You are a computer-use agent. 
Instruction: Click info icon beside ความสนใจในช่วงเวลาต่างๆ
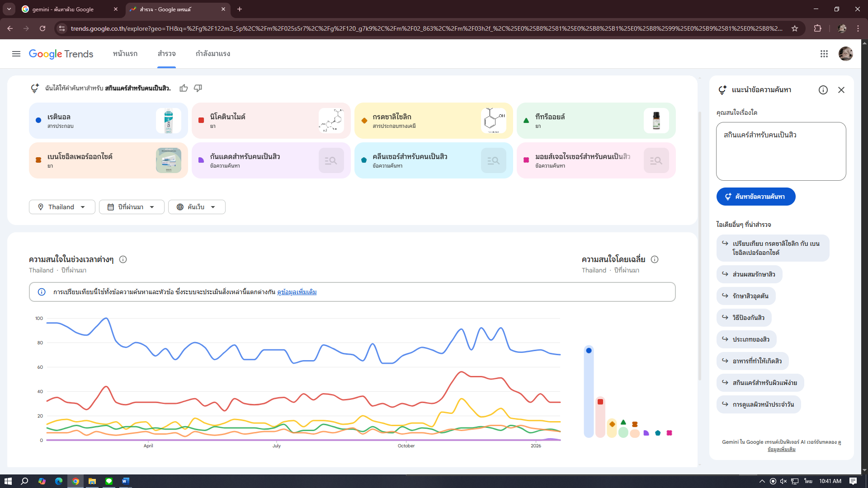(x=123, y=259)
